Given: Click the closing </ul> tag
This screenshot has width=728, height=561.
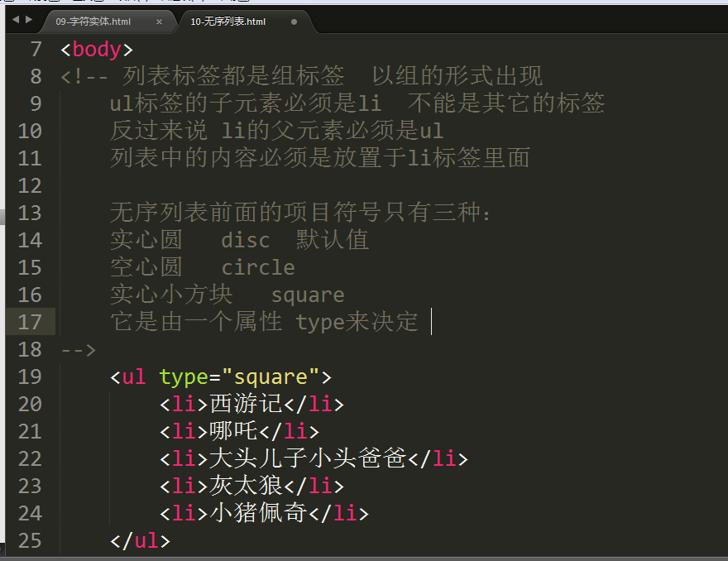Looking at the screenshot, I should (x=140, y=541).
